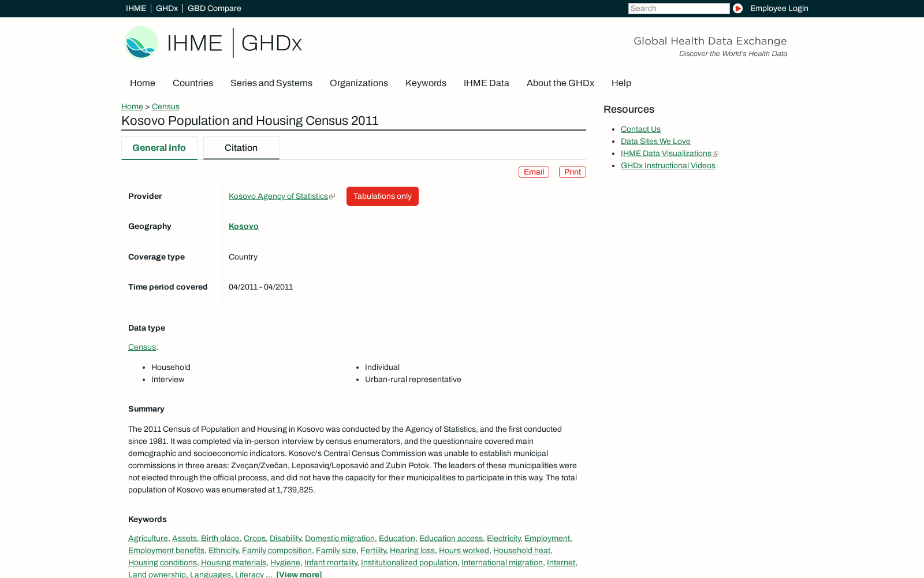Open IHME link in top bar
Viewport: 924px width, 578px height.
tap(136, 8)
